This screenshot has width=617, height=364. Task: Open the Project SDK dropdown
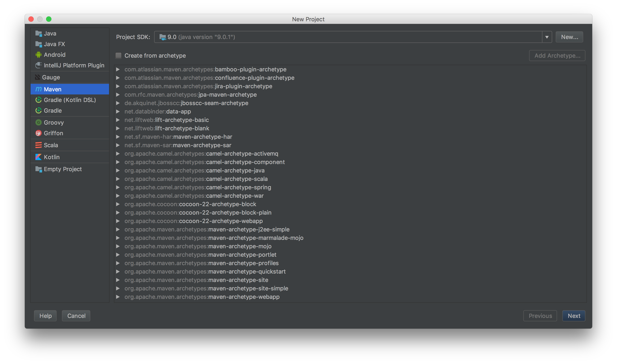[x=547, y=37]
